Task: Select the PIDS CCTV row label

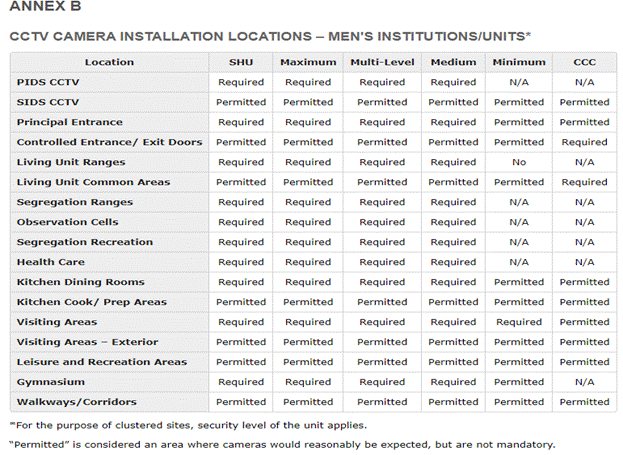Action: click(48, 82)
